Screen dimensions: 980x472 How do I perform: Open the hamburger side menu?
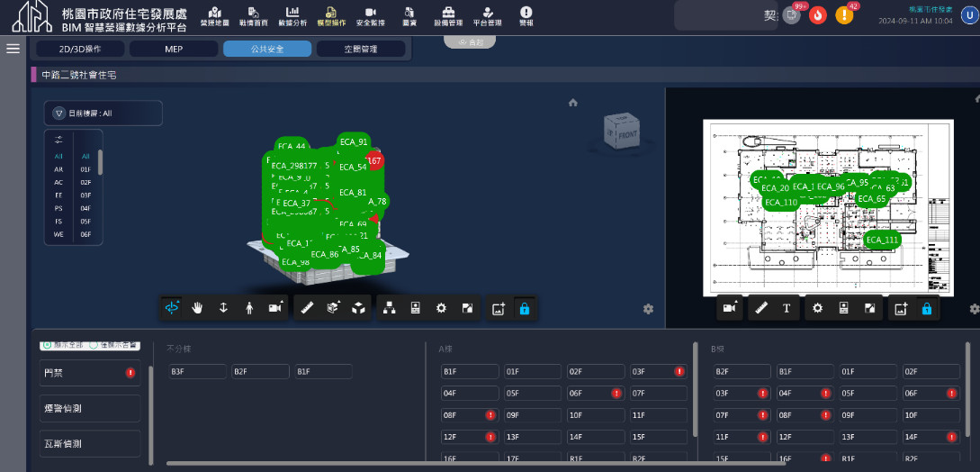13,49
